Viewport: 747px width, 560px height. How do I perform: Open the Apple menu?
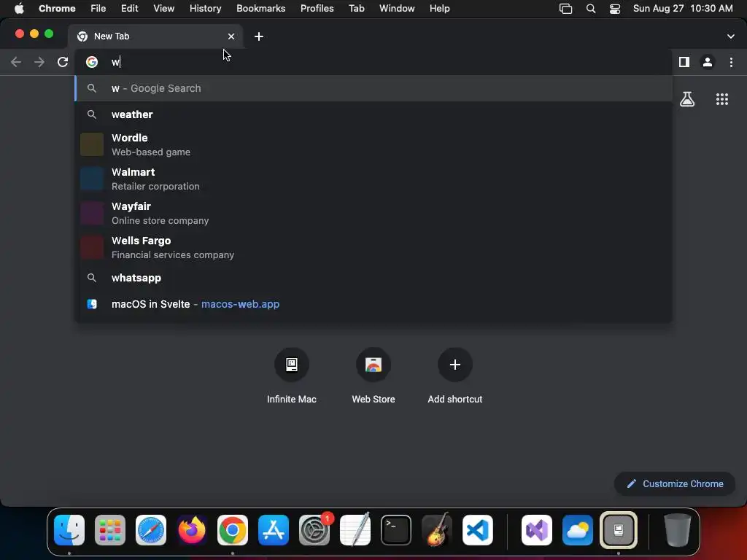(x=19, y=8)
